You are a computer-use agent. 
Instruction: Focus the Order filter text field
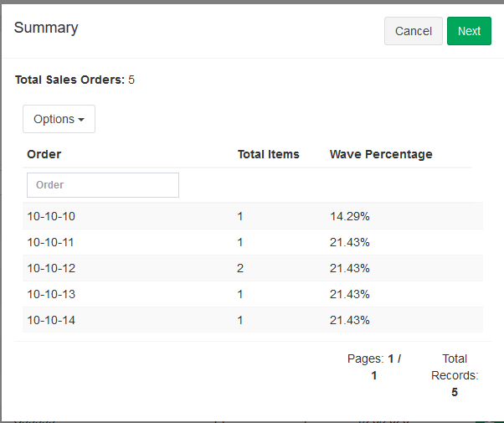coord(103,185)
